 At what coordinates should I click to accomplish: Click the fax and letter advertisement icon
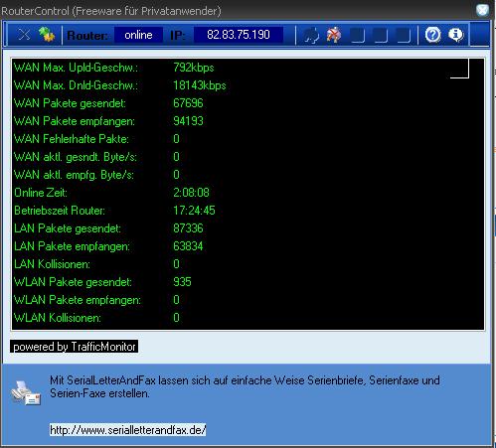[x=26, y=392]
